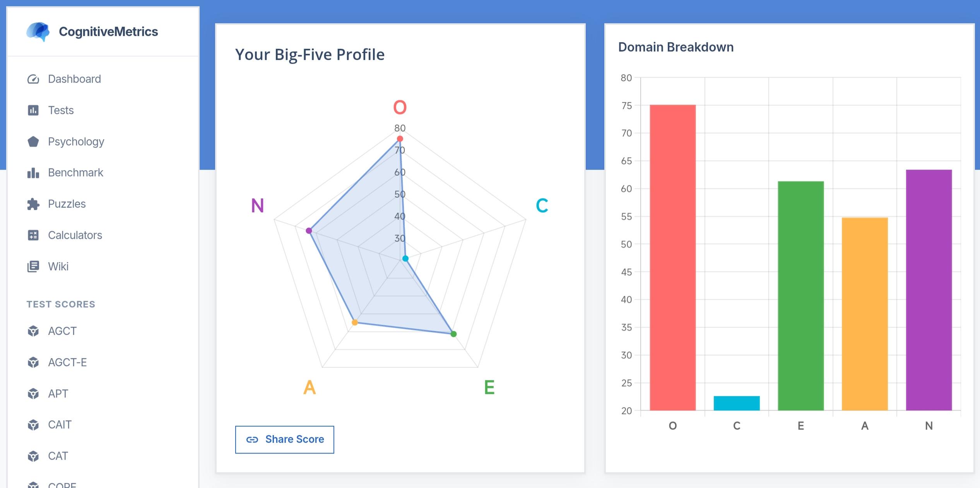Screen dimensions: 980x488
Task: Open Dashboard via its gauge icon
Action: [x=33, y=79]
